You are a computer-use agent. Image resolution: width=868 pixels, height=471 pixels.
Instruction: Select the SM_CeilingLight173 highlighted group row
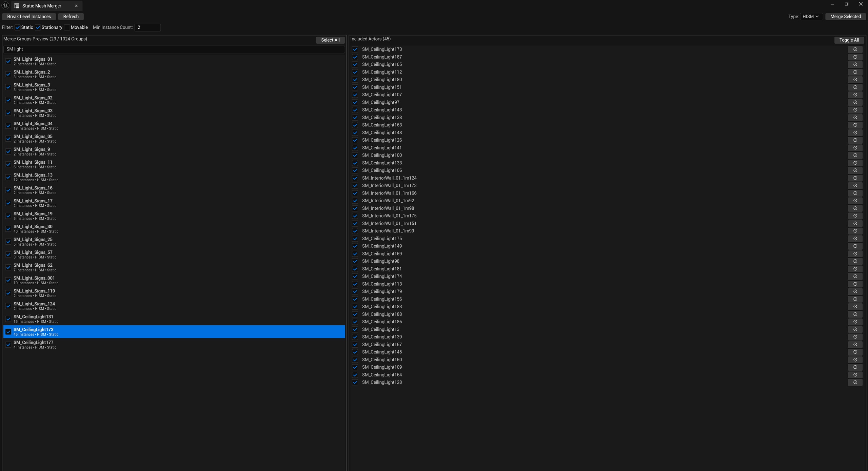click(174, 332)
